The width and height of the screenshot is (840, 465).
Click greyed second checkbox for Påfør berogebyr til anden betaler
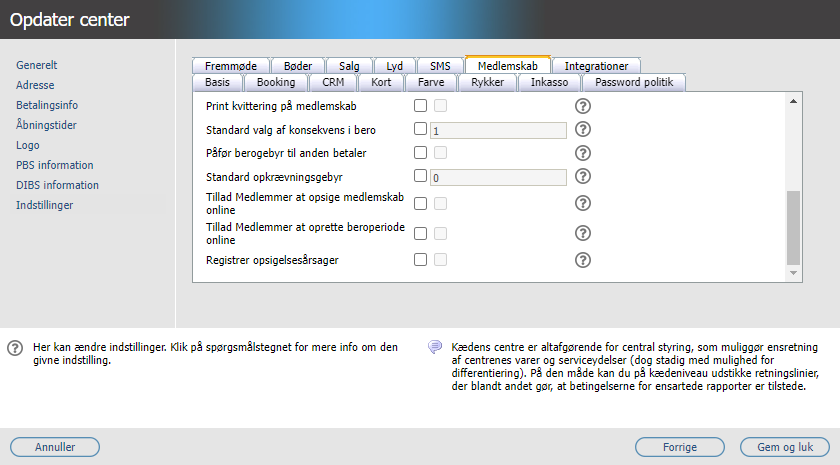[440, 153]
